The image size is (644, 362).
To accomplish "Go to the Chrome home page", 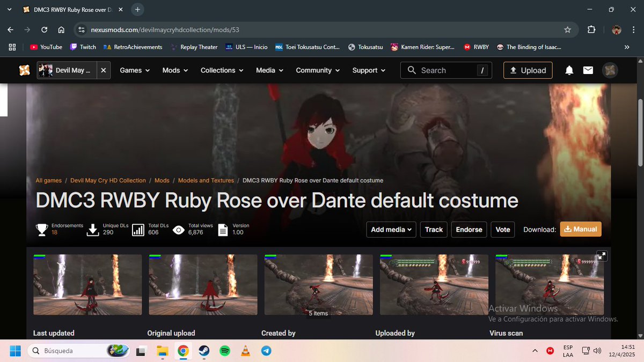I will (61, 30).
